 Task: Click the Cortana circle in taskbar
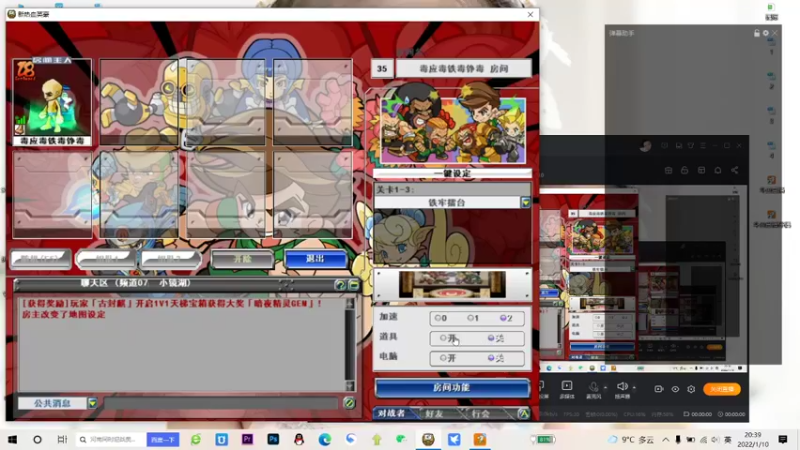pos(37,439)
